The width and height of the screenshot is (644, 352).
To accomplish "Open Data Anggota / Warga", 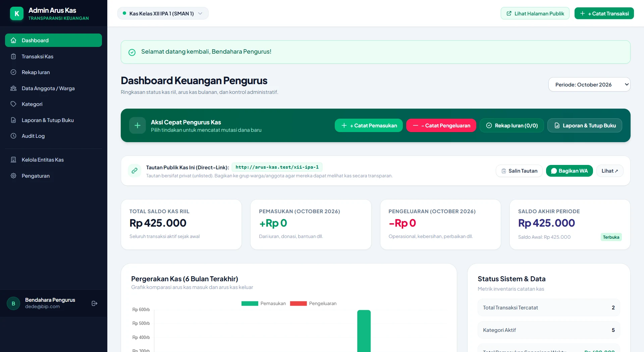I will (53, 88).
